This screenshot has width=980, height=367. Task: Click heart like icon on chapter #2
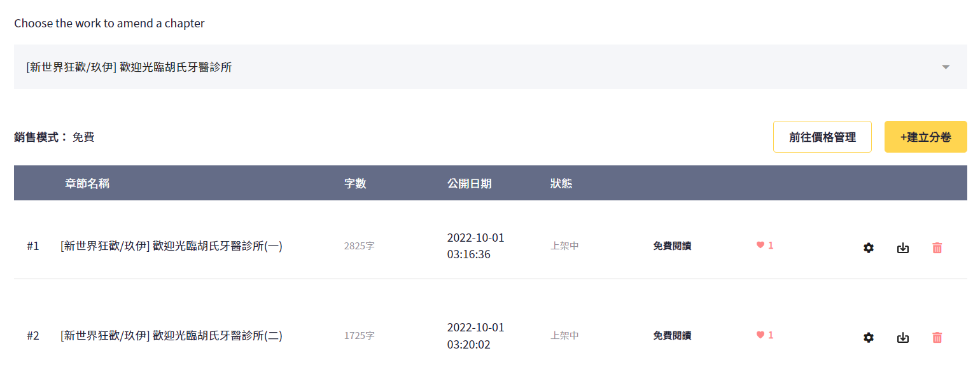760,335
